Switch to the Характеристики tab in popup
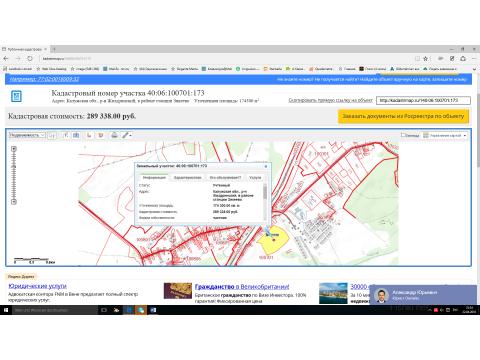480x360 pixels. pyautogui.click(x=187, y=177)
